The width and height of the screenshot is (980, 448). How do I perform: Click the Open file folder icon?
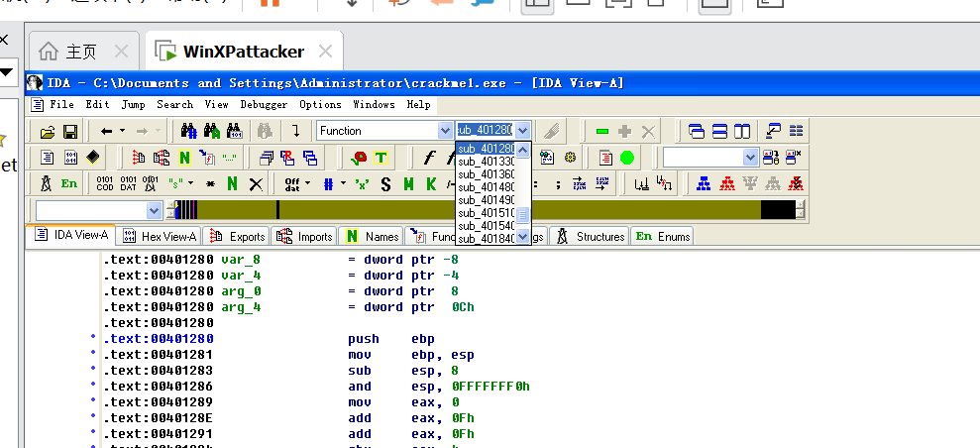tap(48, 131)
